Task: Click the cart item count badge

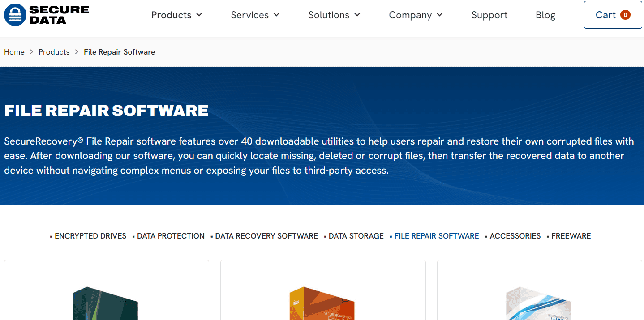Action: tap(625, 15)
